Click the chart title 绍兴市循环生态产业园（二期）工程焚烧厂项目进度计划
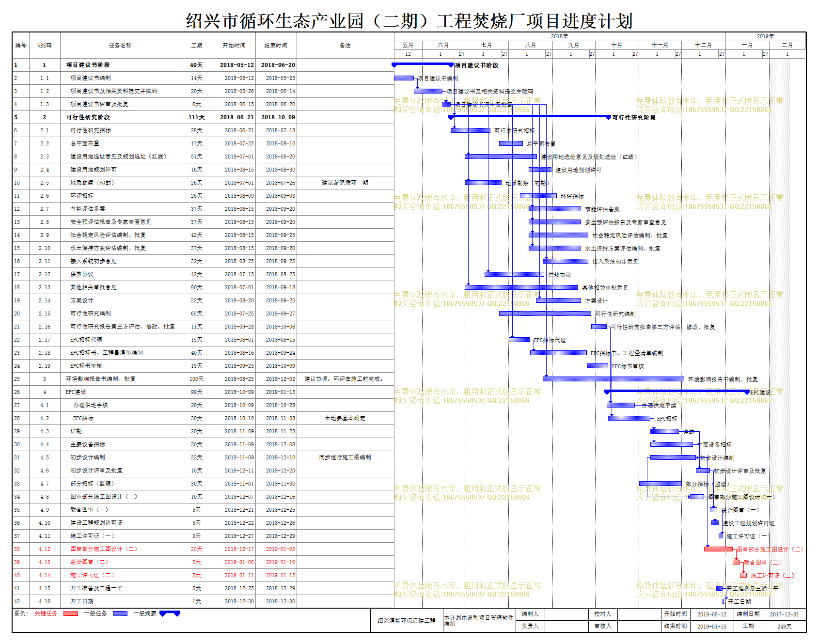 (x=409, y=21)
